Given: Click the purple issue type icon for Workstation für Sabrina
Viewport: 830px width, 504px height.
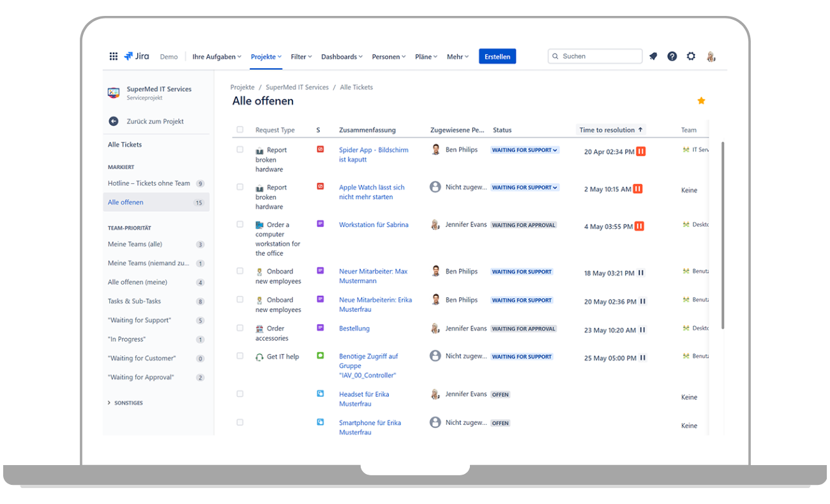Looking at the screenshot, I should (321, 224).
